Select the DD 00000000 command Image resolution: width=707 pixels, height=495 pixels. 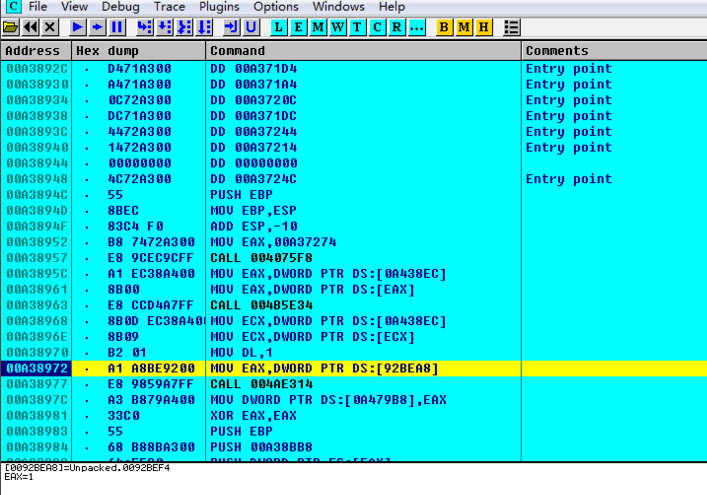click(254, 163)
